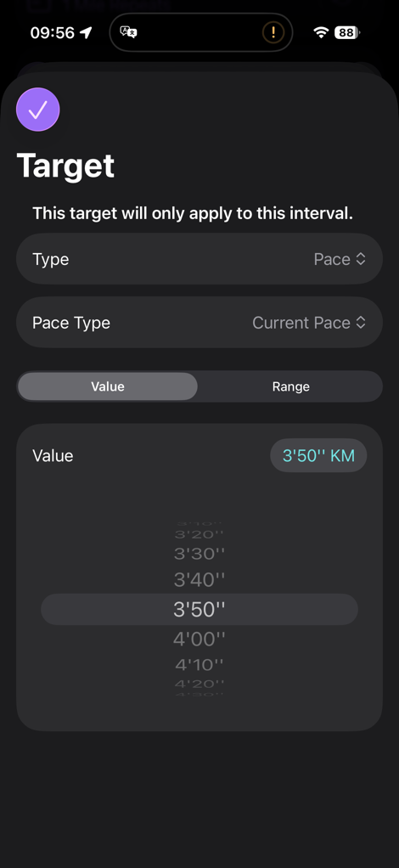Switch to the Value segment

click(x=107, y=386)
